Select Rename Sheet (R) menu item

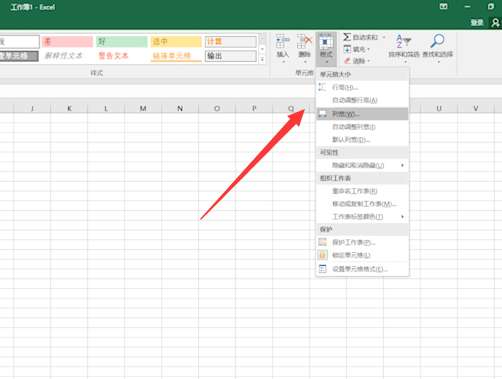point(362,191)
